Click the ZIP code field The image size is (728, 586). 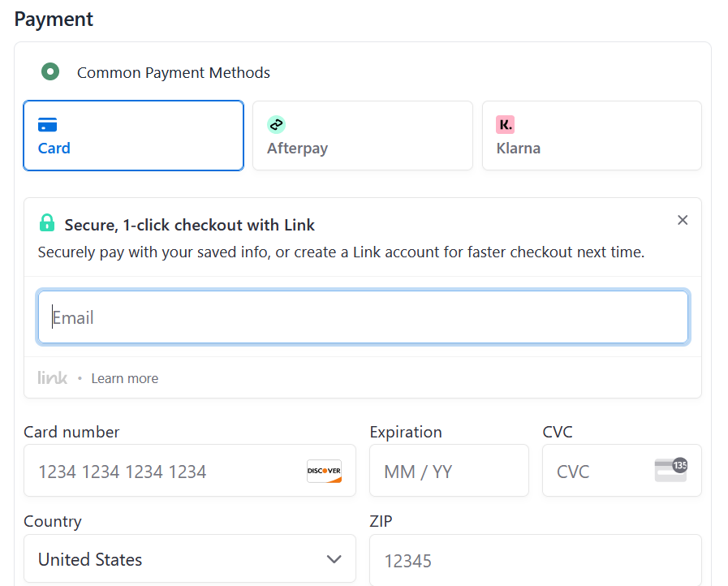coord(536,560)
